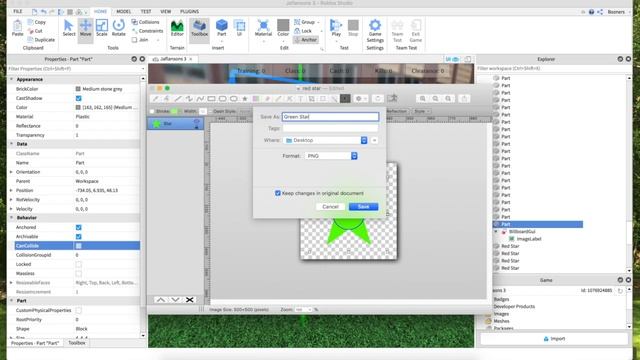Click Cancel in the save dialog
This screenshot has height=360, width=640.
tap(330, 207)
